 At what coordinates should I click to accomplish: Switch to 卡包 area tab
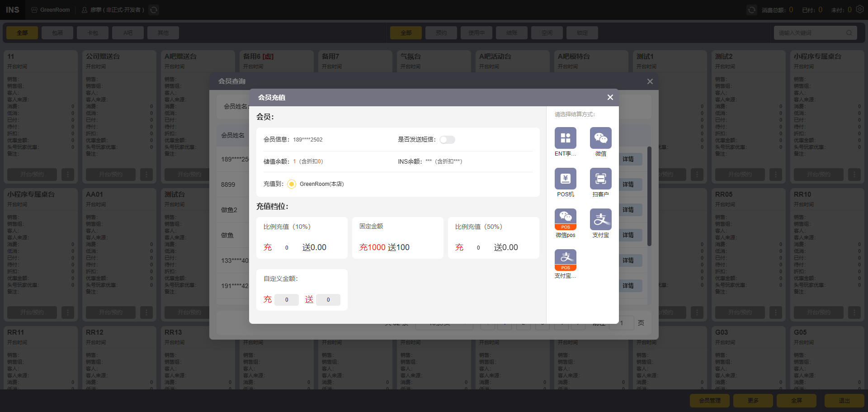coord(93,33)
